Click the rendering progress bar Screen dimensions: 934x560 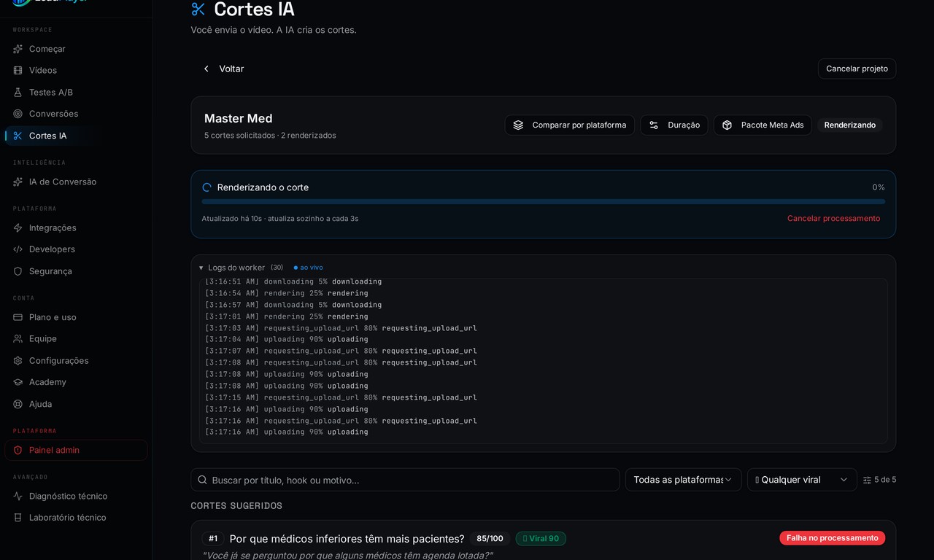(544, 201)
